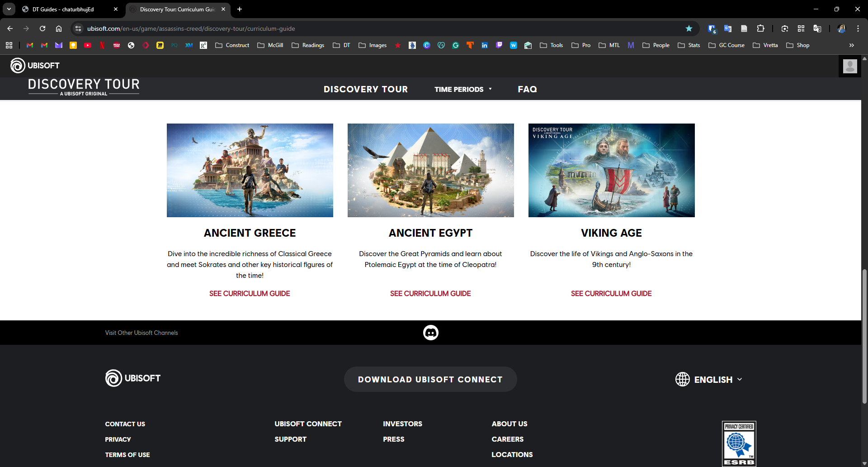Go back to the previous page
This screenshot has width=868, height=467.
[10, 29]
